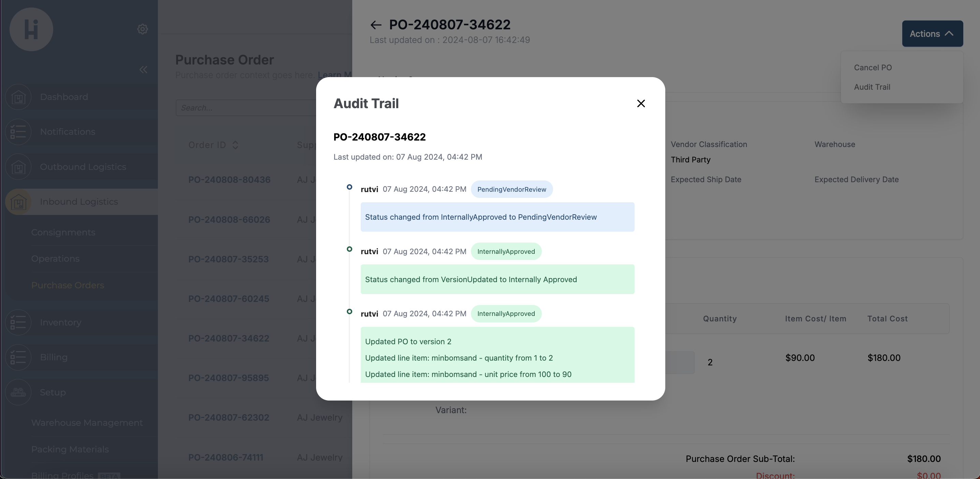
Task: Expand Inbound Logistics menu section
Action: [x=79, y=202]
